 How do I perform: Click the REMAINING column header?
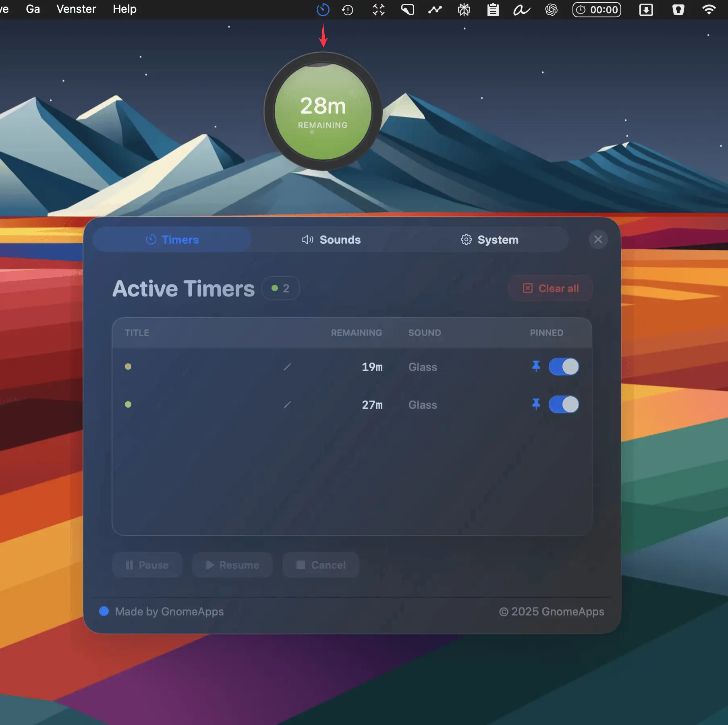(357, 333)
